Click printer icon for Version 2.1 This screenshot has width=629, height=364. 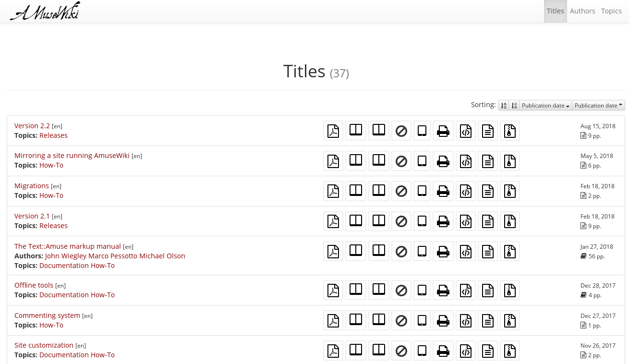coord(443,221)
